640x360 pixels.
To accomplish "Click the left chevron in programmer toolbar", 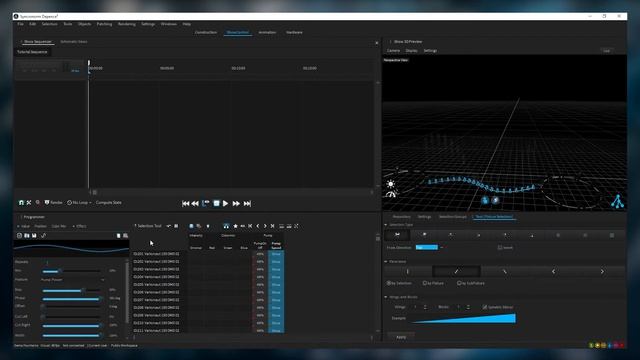I will (258, 226).
